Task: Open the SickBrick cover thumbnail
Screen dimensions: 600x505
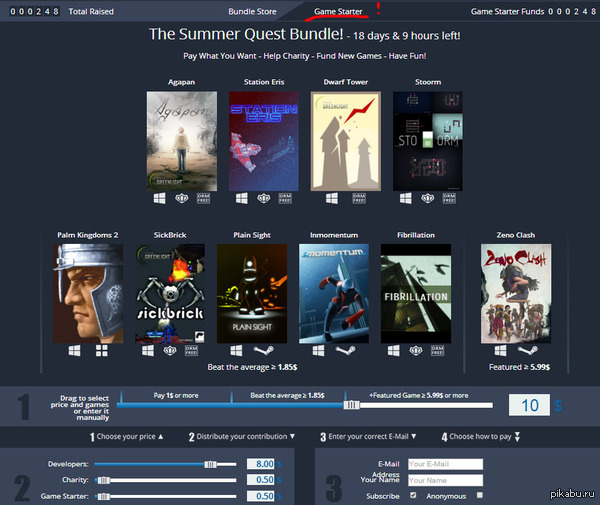Action: (170, 293)
